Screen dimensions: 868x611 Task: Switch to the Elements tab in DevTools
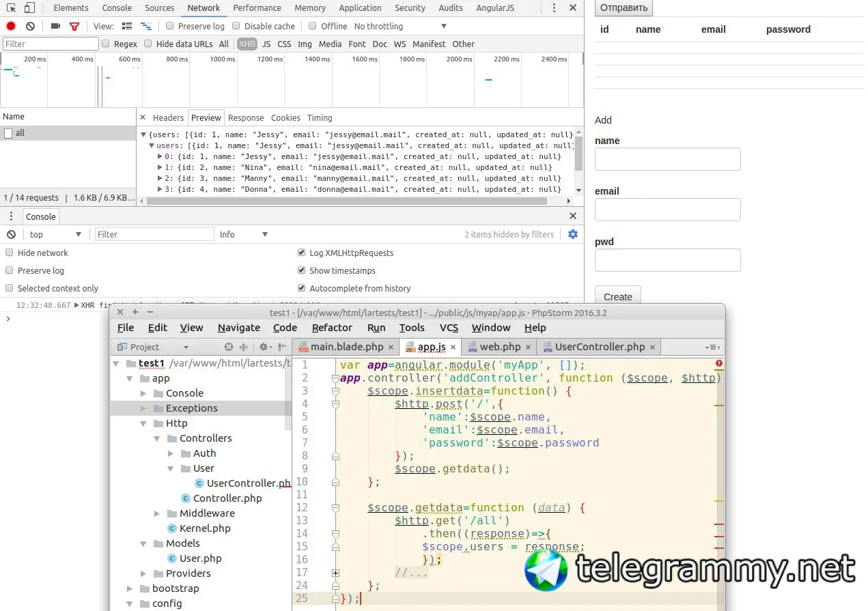click(x=71, y=8)
